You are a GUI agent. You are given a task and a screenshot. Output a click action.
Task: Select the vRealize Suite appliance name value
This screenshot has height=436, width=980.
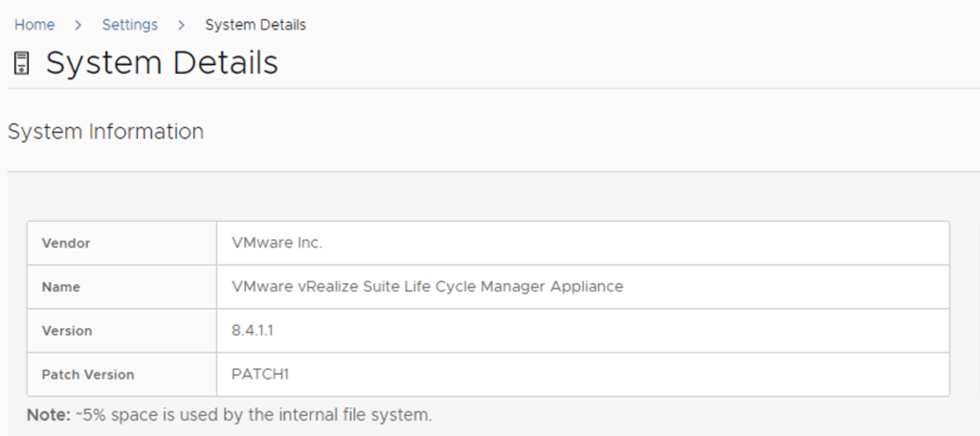(427, 287)
